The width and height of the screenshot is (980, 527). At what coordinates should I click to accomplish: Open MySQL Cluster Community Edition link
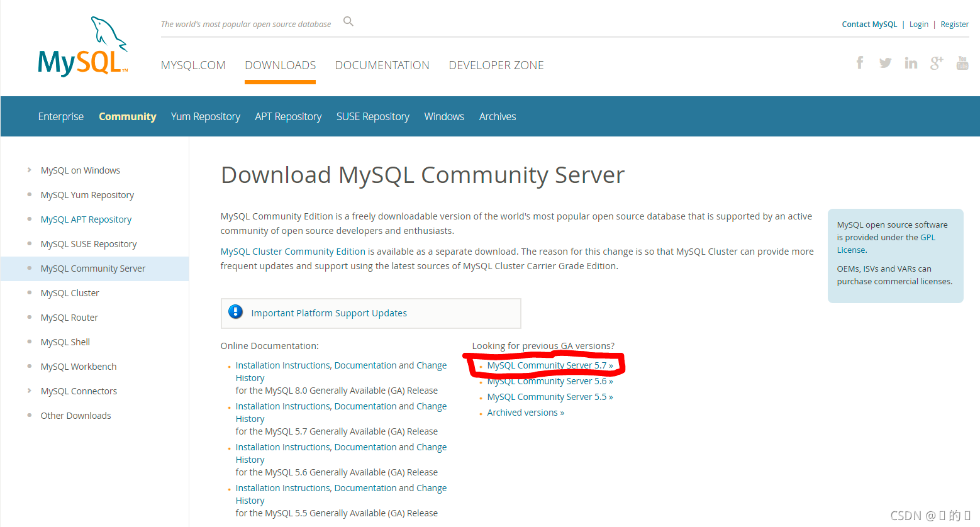coord(293,252)
